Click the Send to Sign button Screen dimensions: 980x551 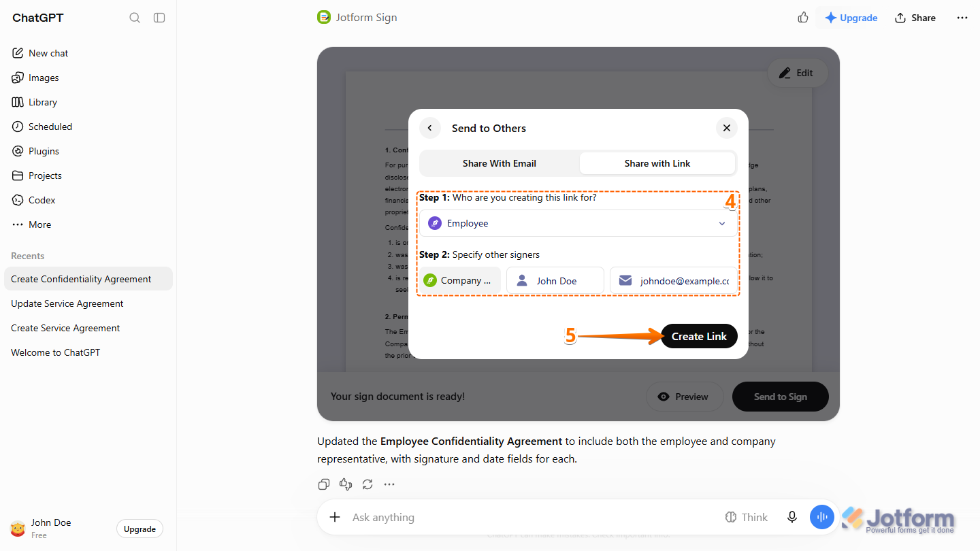point(781,397)
